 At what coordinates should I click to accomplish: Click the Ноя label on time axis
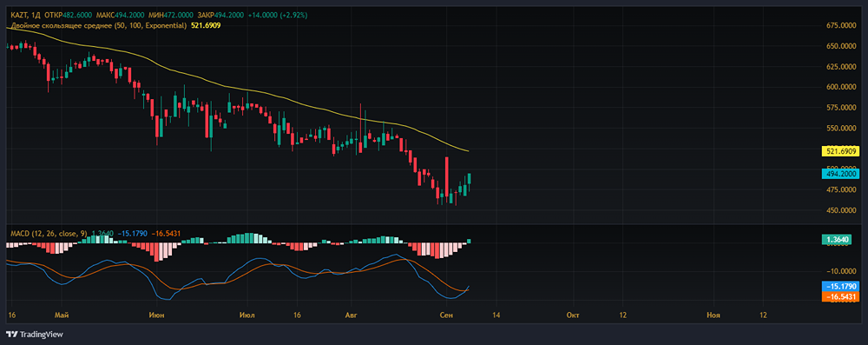(x=713, y=315)
